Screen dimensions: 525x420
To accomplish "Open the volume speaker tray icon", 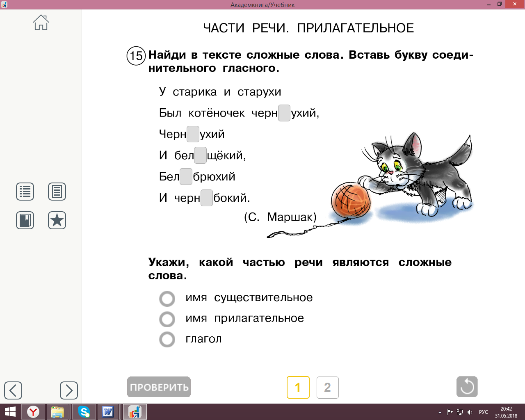I will tap(470, 412).
